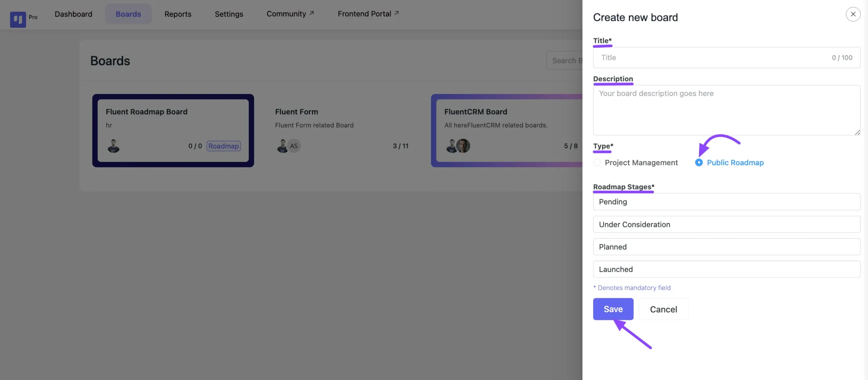Click the Create new board heading
The width and height of the screenshot is (868, 380).
point(635,17)
